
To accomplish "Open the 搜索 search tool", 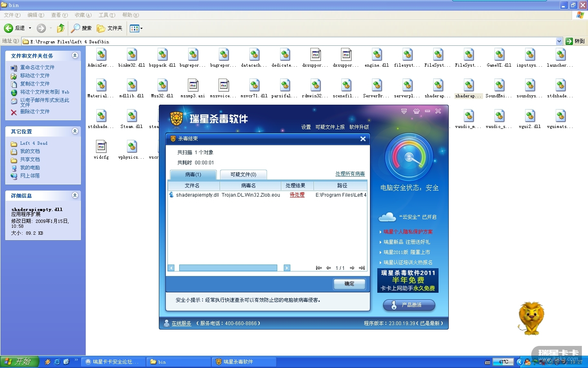I will click(x=81, y=28).
